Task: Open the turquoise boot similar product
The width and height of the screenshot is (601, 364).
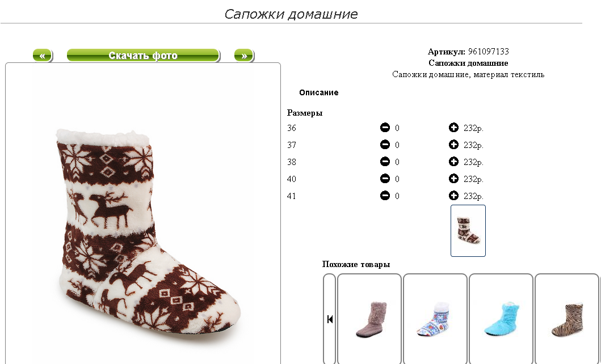Action: (x=501, y=319)
